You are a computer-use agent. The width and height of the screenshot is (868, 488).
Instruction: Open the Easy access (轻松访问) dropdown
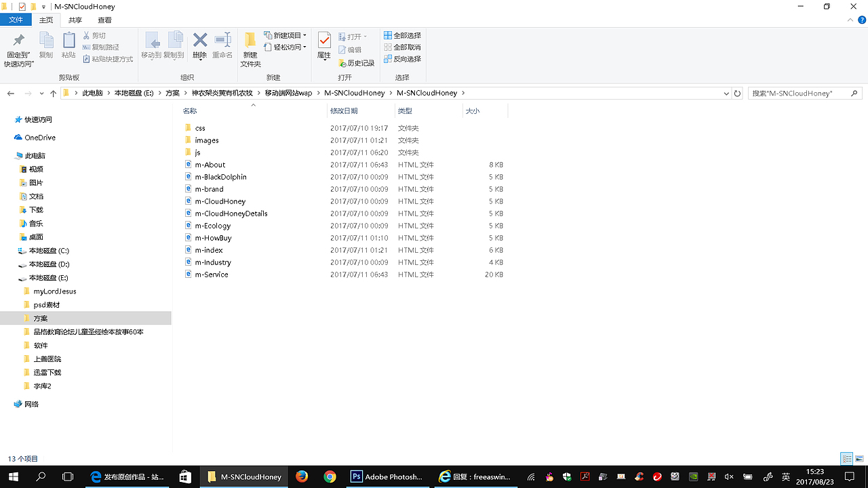click(285, 47)
